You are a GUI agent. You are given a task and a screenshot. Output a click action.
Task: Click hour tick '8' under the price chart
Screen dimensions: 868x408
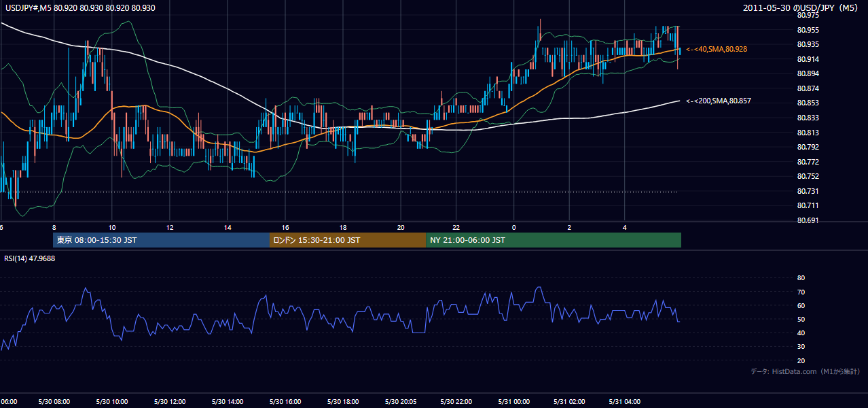[x=54, y=227]
